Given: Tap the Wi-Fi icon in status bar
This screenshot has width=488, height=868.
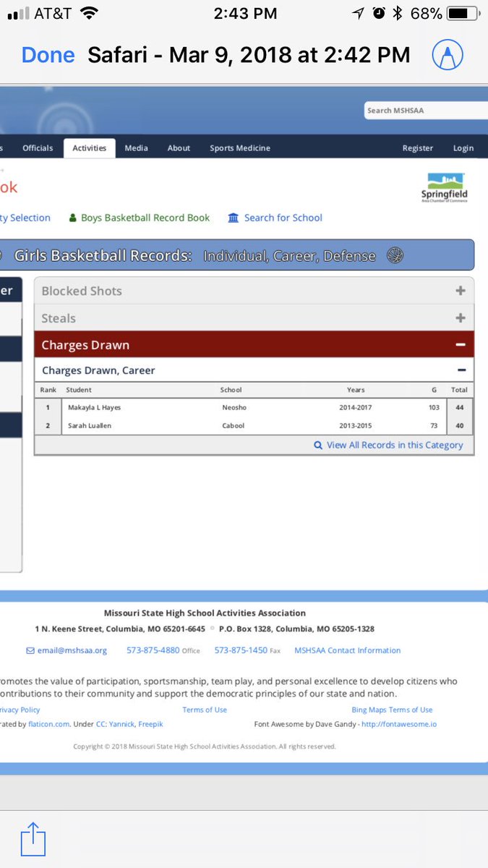Looking at the screenshot, I should 89,13.
